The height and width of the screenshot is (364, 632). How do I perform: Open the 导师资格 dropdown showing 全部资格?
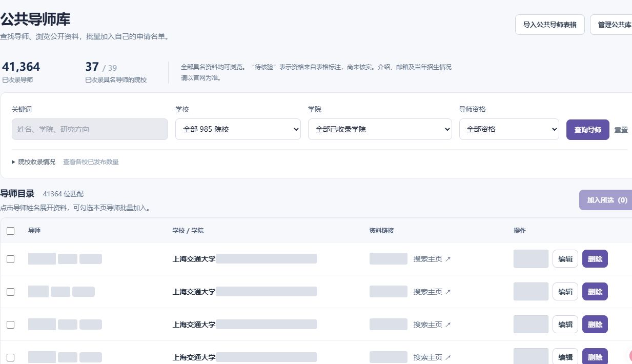point(509,129)
